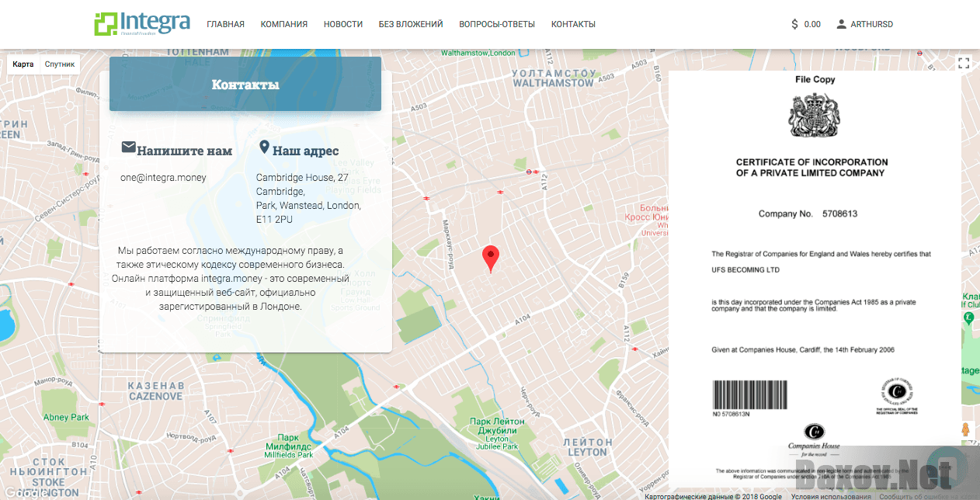Viewport: 980px width, 500px height.
Task: Switch map to Карта view
Action: tap(23, 64)
